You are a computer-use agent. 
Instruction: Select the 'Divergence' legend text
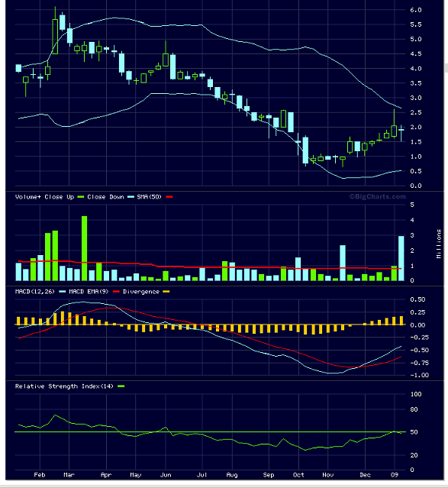(x=141, y=292)
